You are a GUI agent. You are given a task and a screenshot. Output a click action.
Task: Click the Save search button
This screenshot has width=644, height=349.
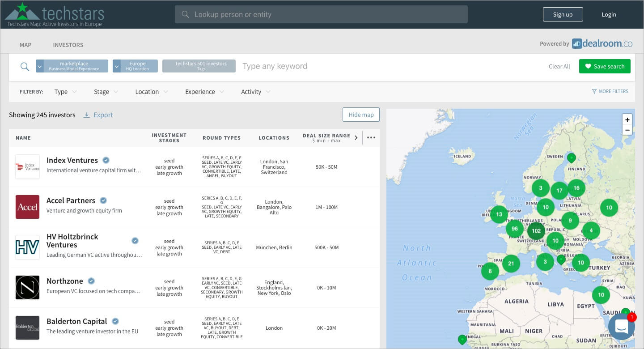point(604,66)
